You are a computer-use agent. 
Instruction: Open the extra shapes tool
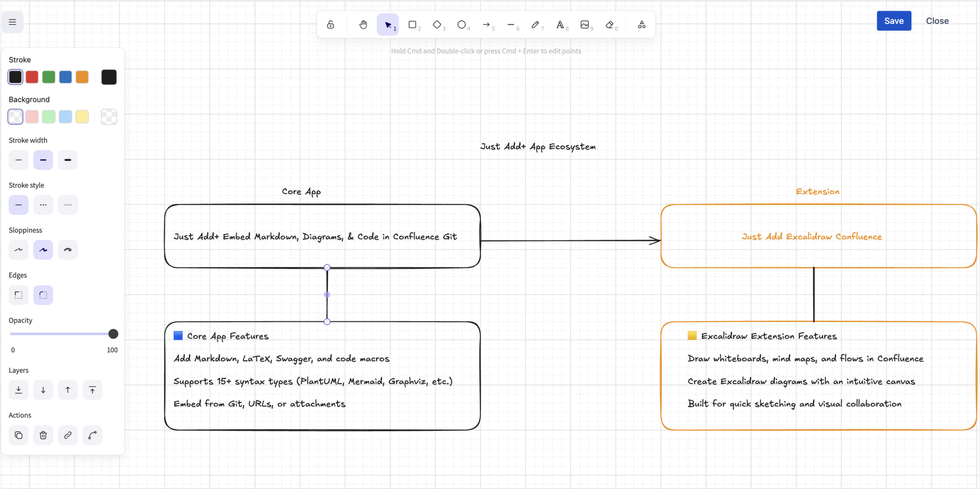pos(641,24)
